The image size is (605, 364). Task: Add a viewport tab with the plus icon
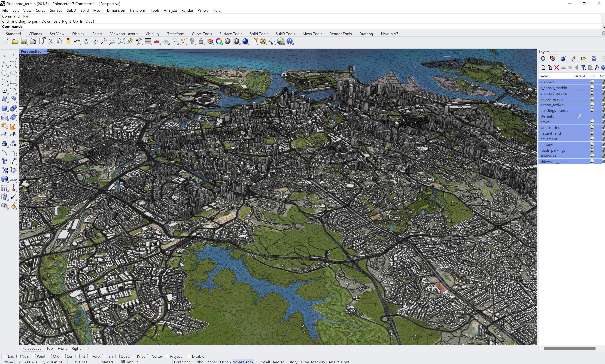pos(87,348)
